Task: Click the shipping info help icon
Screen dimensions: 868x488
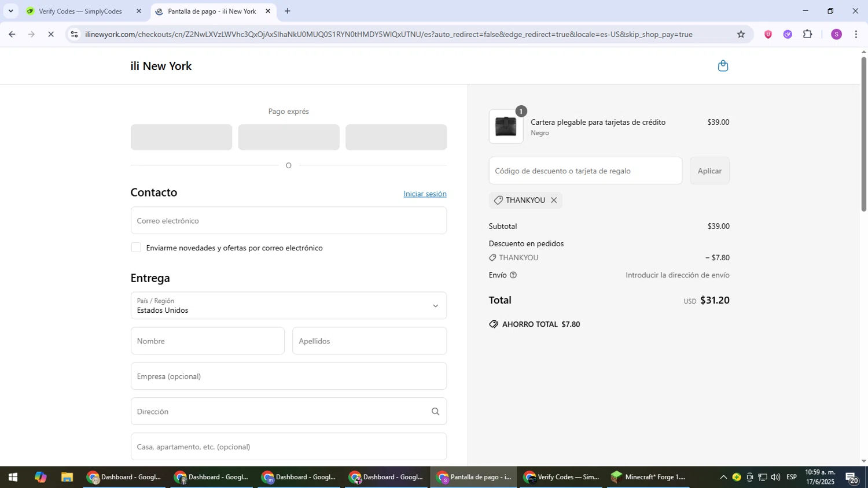Action: (513, 275)
